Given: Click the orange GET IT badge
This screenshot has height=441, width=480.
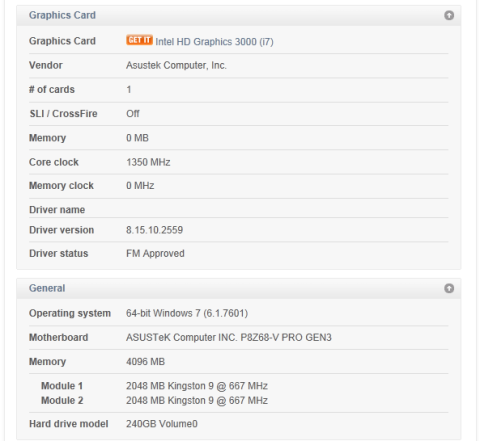Looking at the screenshot, I should [x=139, y=40].
